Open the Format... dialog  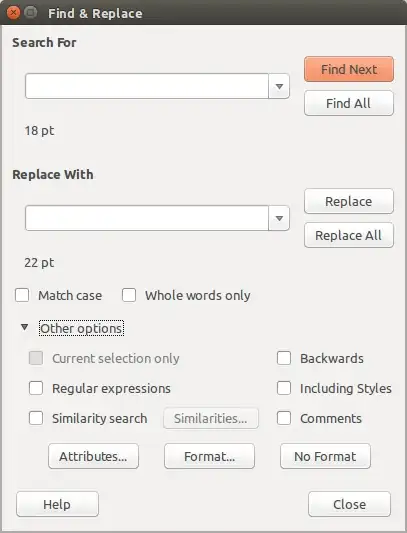tap(209, 456)
